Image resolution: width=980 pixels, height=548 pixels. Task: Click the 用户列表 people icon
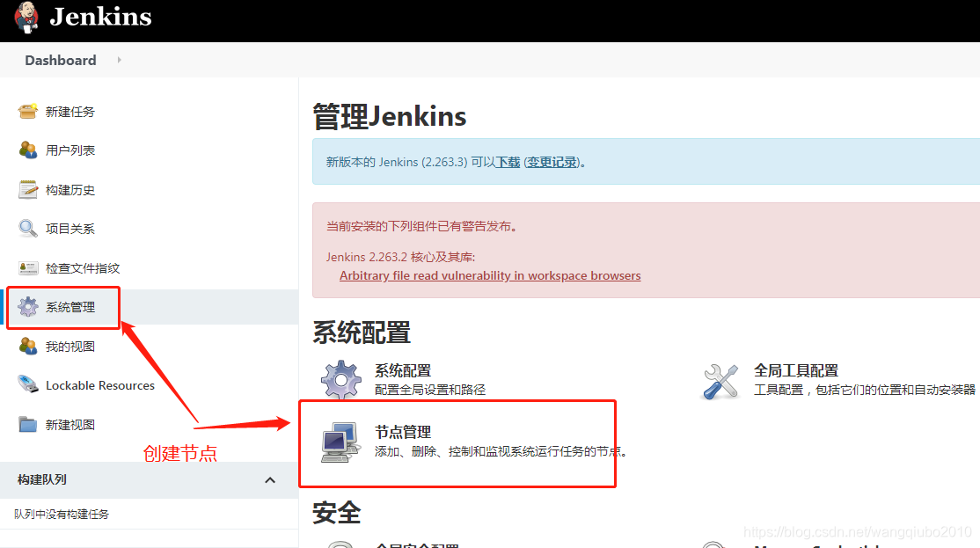click(27, 150)
